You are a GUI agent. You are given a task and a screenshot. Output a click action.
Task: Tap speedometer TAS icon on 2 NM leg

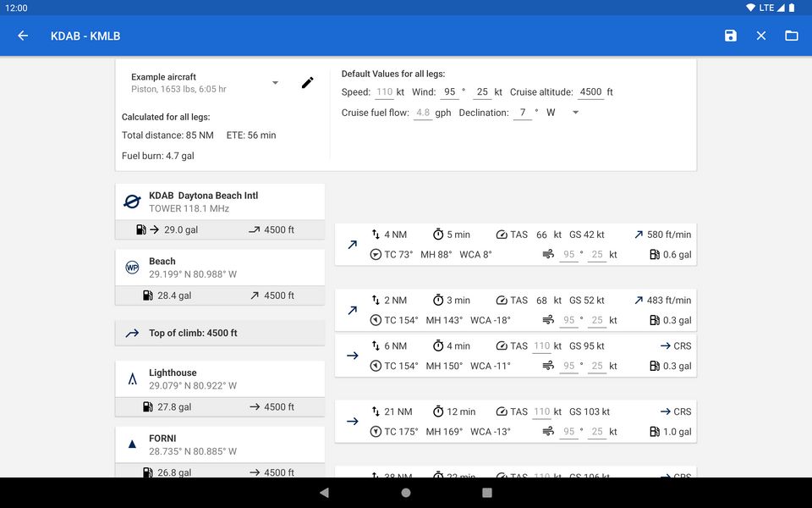[502, 301]
